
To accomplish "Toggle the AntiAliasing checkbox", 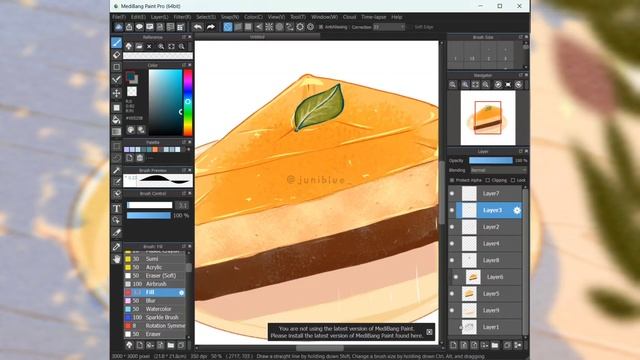I will coord(321,27).
